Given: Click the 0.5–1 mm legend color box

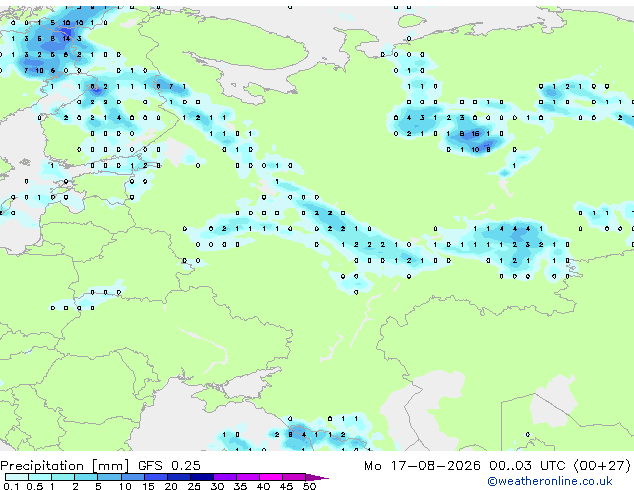Looking at the screenshot, I should pos(40,477).
